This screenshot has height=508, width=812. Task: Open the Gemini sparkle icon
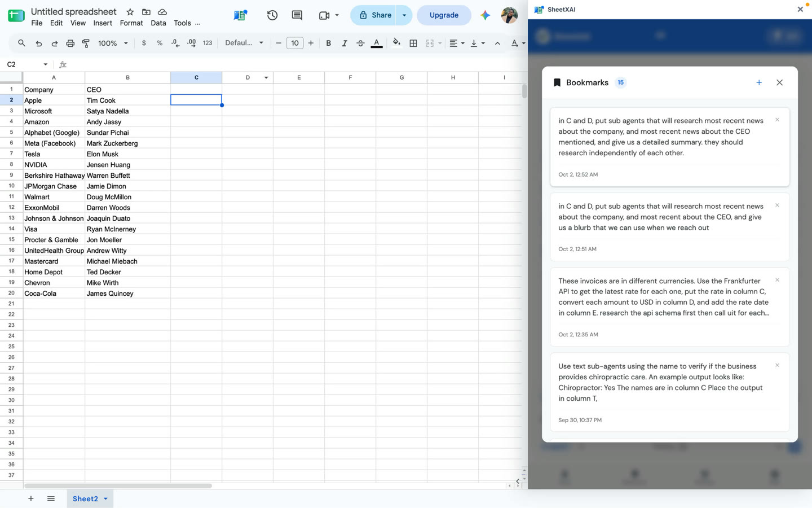click(485, 15)
